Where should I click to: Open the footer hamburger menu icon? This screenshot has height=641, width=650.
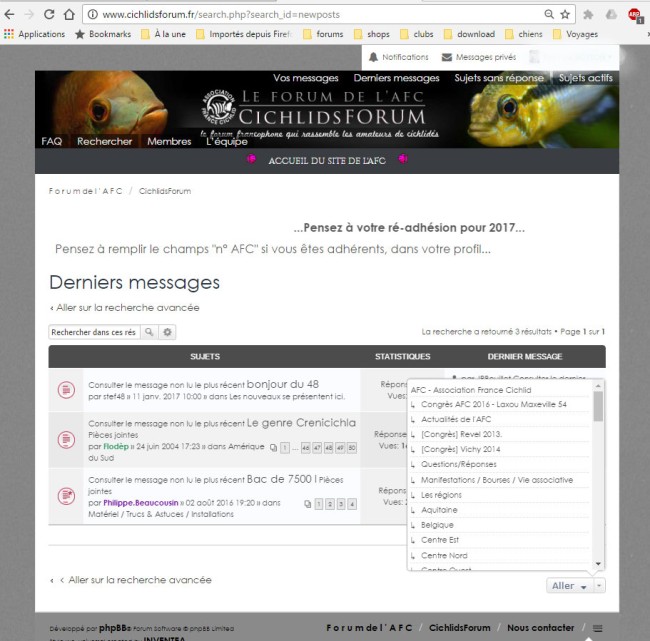coord(598,628)
